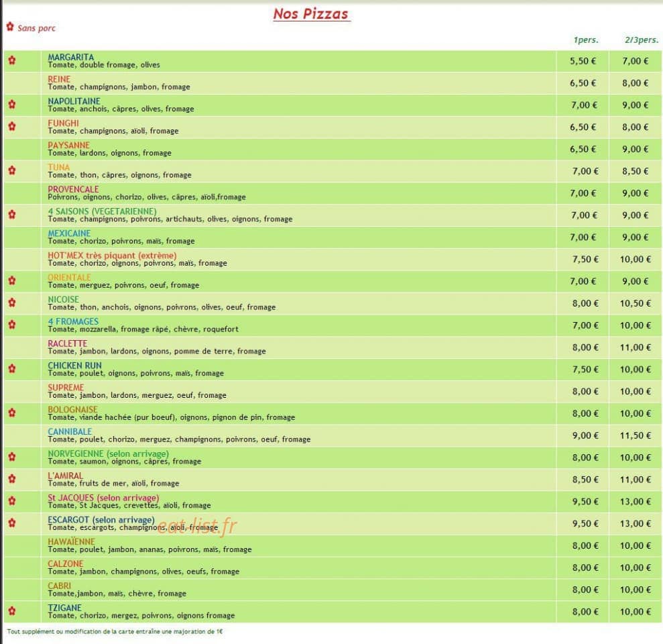This screenshot has height=644, width=663.
Task: Select the HAWAÏENNE pizza name
Action: (71, 541)
